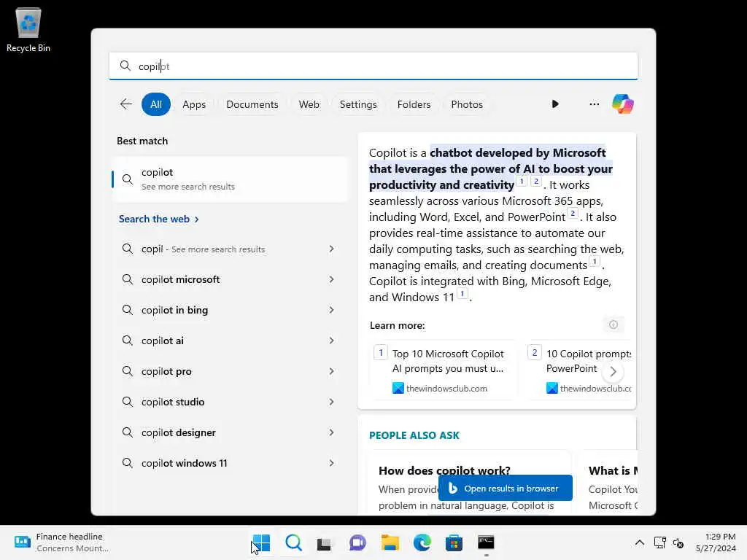Open Finance headline widget on taskbar
This screenshot has width=747, height=560.
coord(61,542)
